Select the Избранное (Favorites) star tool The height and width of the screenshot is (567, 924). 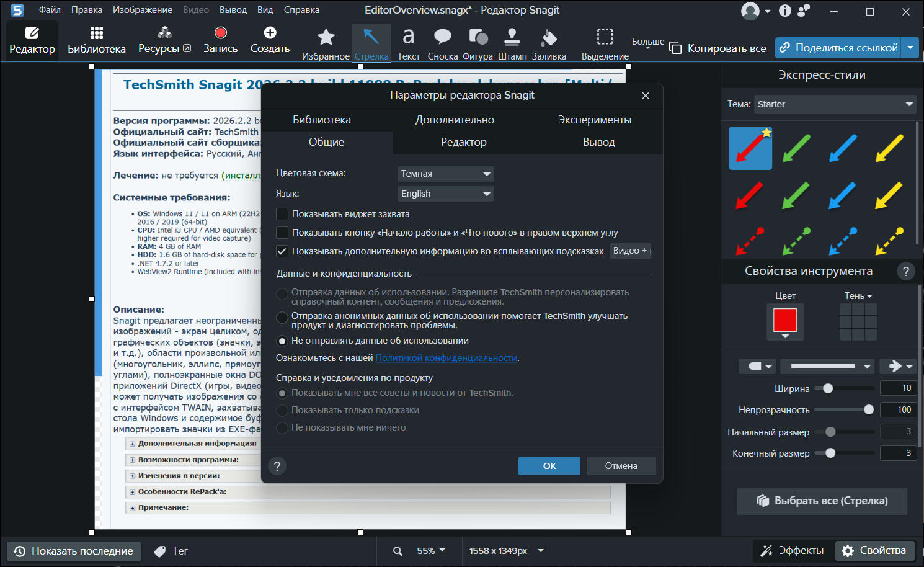pyautogui.click(x=326, y=43)
